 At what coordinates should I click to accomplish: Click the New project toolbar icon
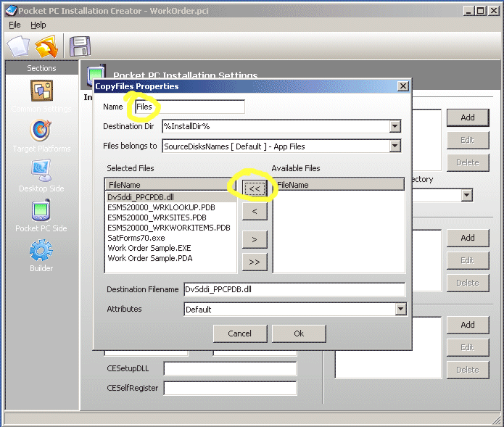coord(19,46)
